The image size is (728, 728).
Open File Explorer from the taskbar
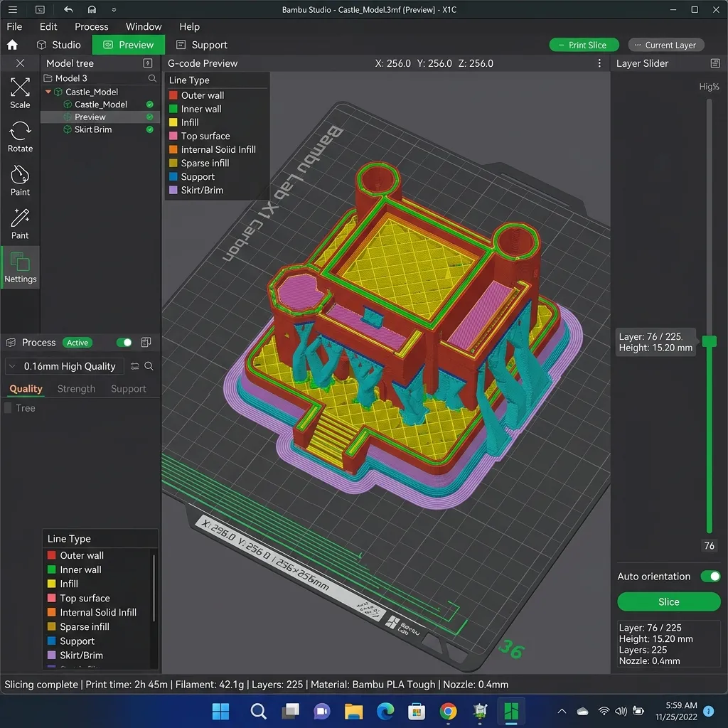point(354,711)
